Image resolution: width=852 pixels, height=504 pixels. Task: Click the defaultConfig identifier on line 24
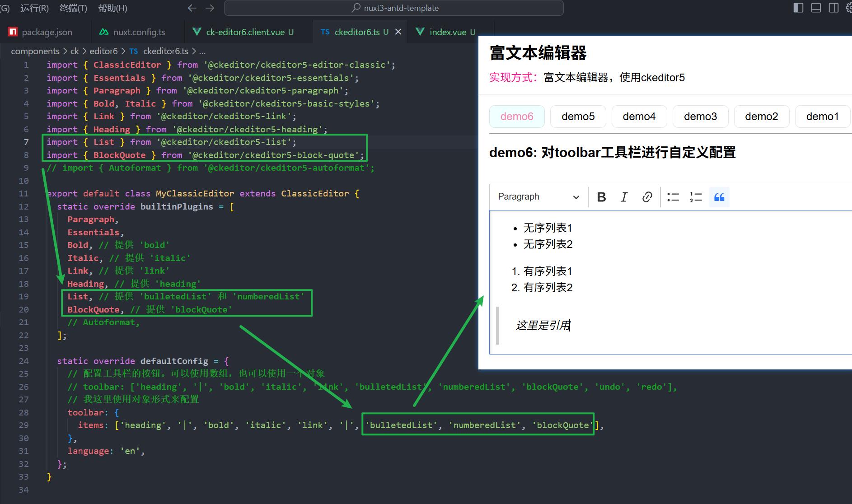pos(174,361)
